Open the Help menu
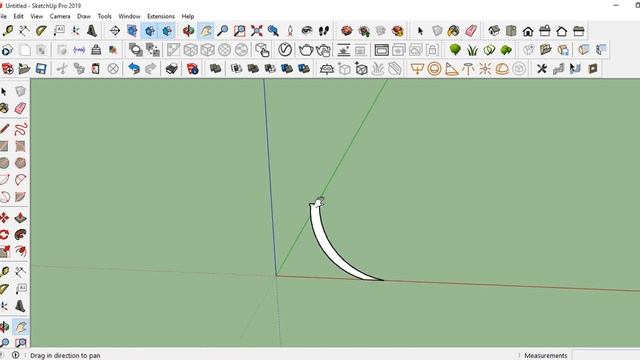Viewport: 640px width, 360px height. click(188, 16)
